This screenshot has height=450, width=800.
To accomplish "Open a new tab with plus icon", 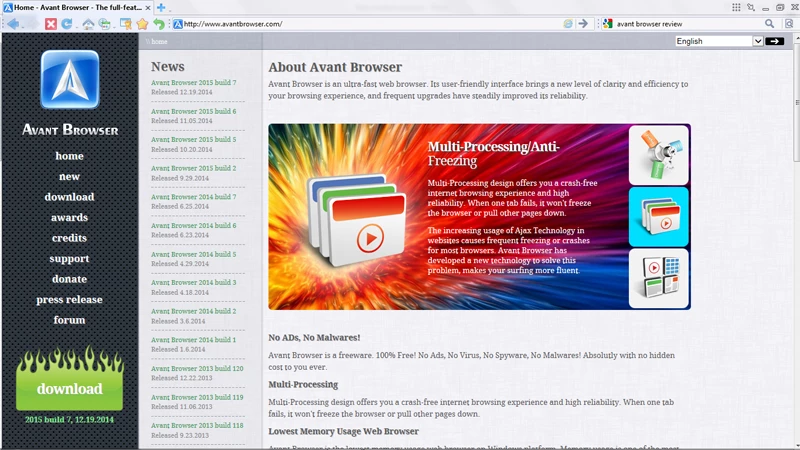I will (x=162, y=7).
